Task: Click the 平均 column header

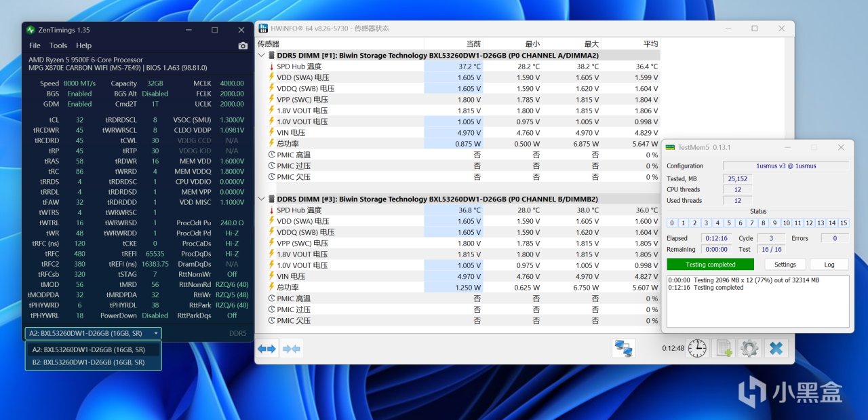Action: (x=650, y=43)
